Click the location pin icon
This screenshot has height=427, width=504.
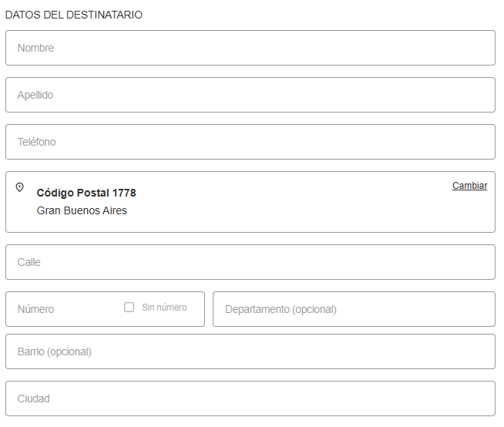click(x=20, y=187)
